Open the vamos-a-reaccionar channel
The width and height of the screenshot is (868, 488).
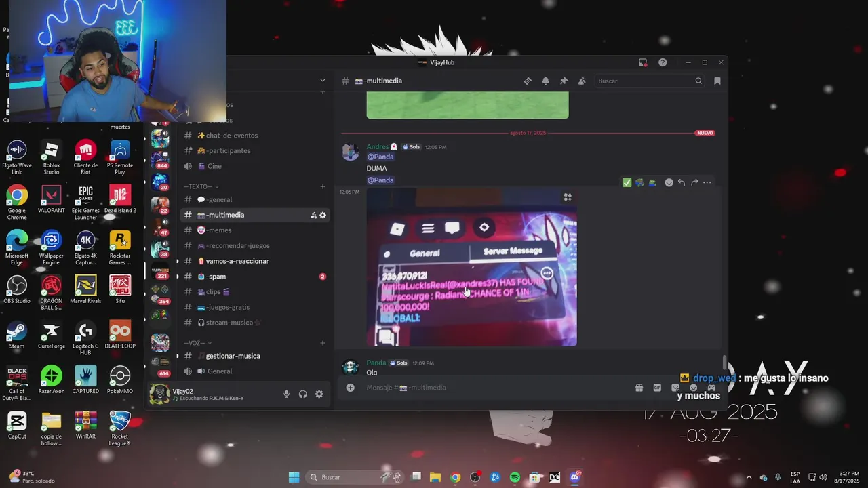click(x=256, y=261)
